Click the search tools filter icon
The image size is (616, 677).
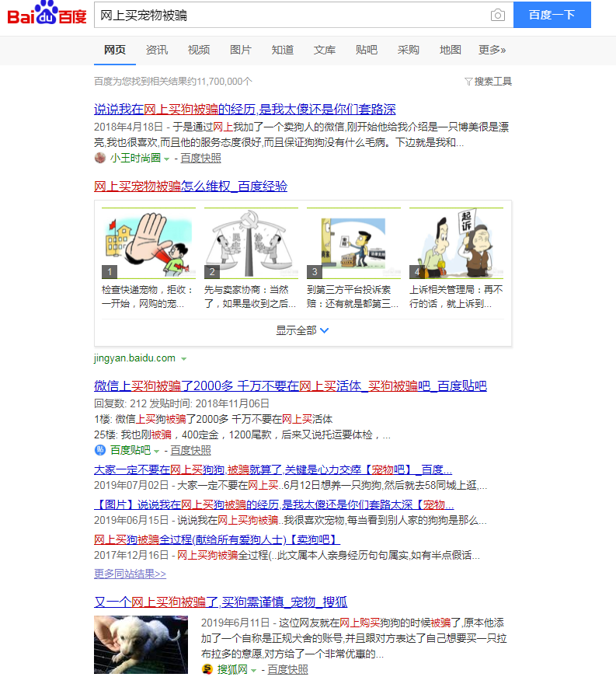[x=468, y=82]
